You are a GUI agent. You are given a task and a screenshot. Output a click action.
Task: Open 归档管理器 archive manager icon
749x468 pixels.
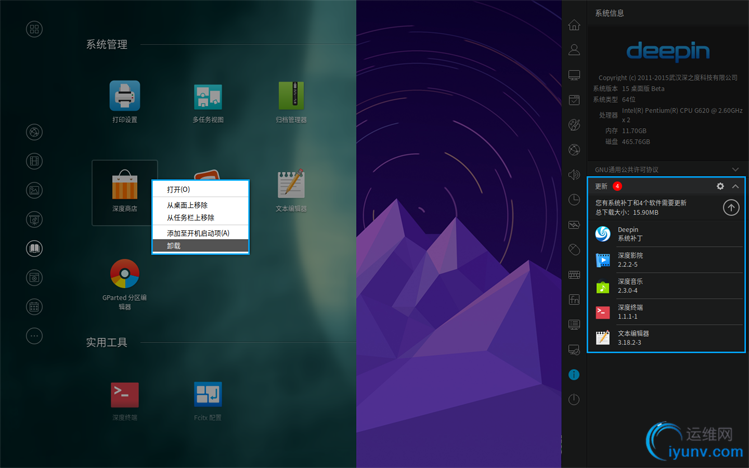point(291,96)
